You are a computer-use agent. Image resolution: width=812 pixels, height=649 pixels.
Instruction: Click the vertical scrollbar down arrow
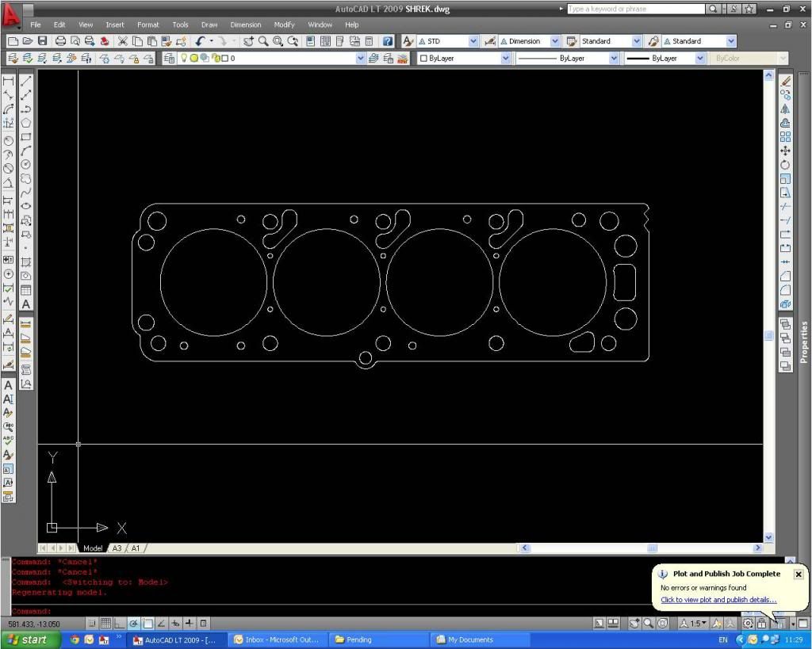click(x=768, y=537)
